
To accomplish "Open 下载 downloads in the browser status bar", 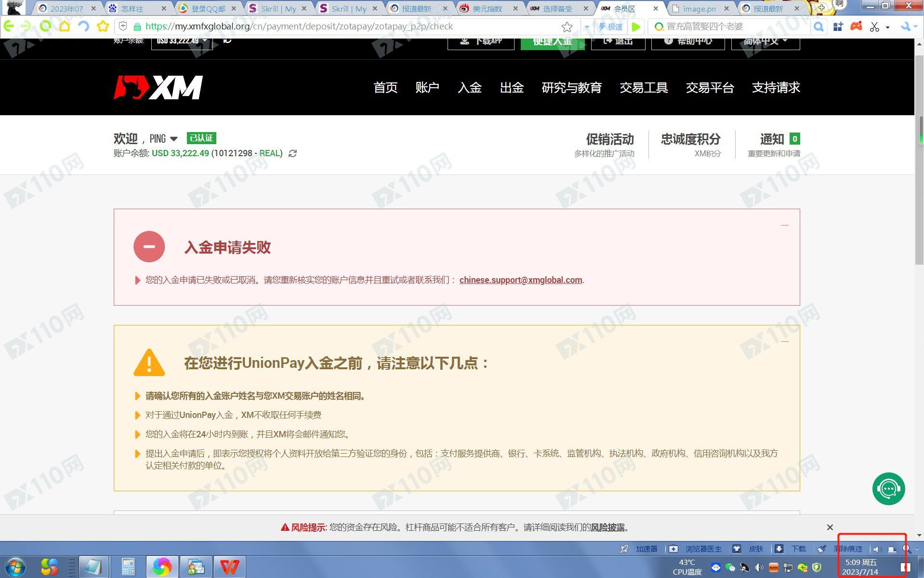I will [790, 549].
